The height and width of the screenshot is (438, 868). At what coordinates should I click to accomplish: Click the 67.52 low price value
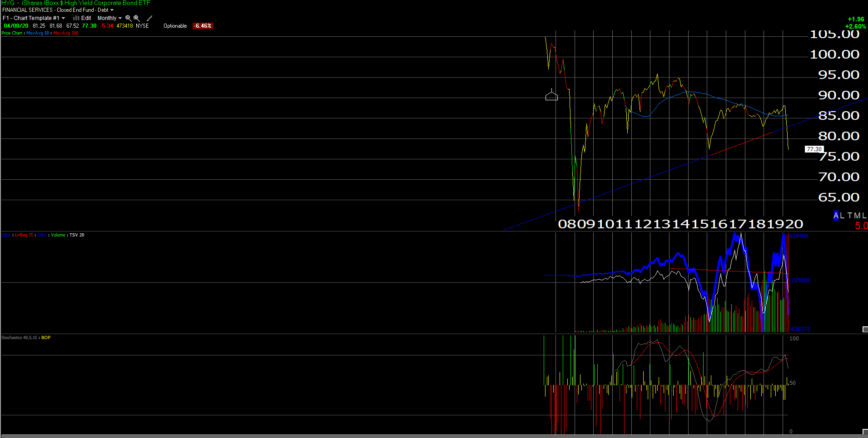click(73, 26)
